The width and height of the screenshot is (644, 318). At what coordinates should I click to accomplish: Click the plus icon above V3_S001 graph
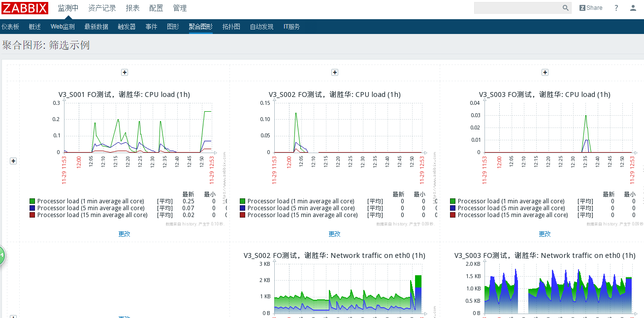click(125, 72)
